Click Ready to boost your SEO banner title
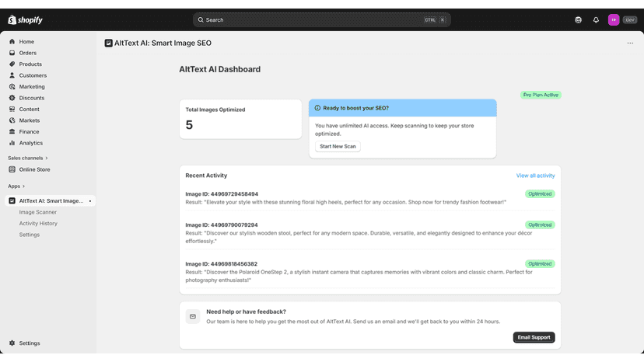Image resolution: width=644 pixels, height=362 pixels. point(355,108)
